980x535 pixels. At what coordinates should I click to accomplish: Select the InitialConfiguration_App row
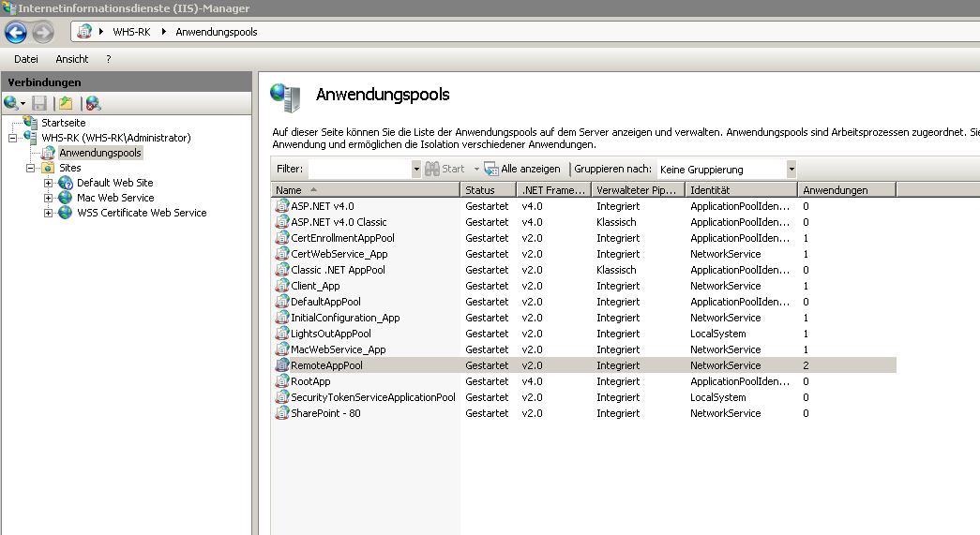(x=584, y=318)
